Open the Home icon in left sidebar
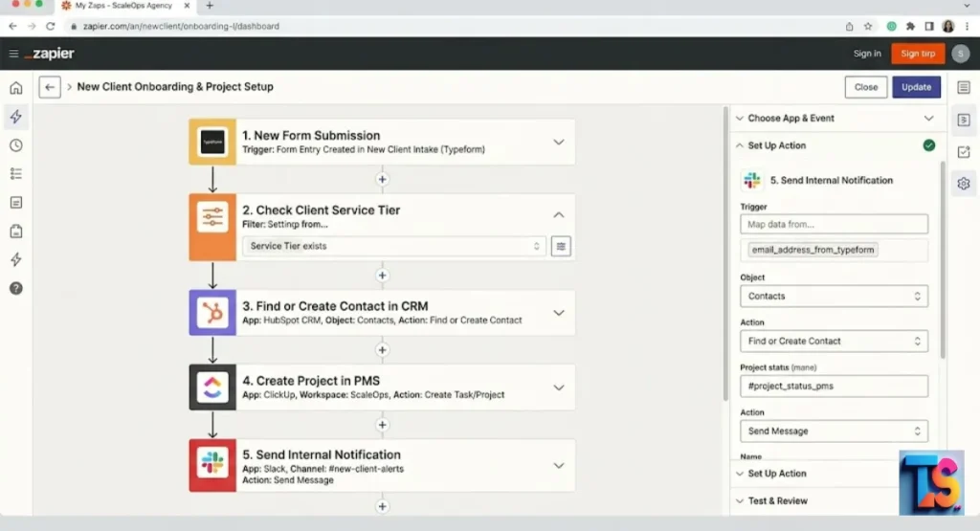 point(16,88)
